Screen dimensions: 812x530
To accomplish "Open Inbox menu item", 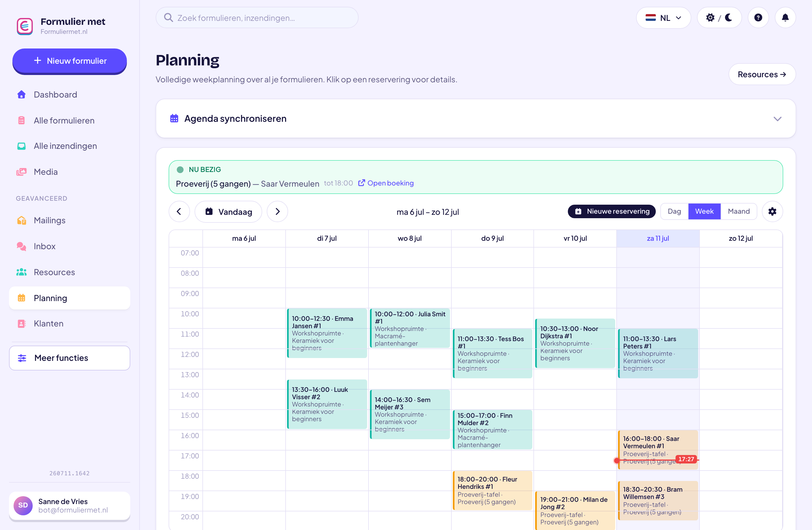I will pos(70,246).
